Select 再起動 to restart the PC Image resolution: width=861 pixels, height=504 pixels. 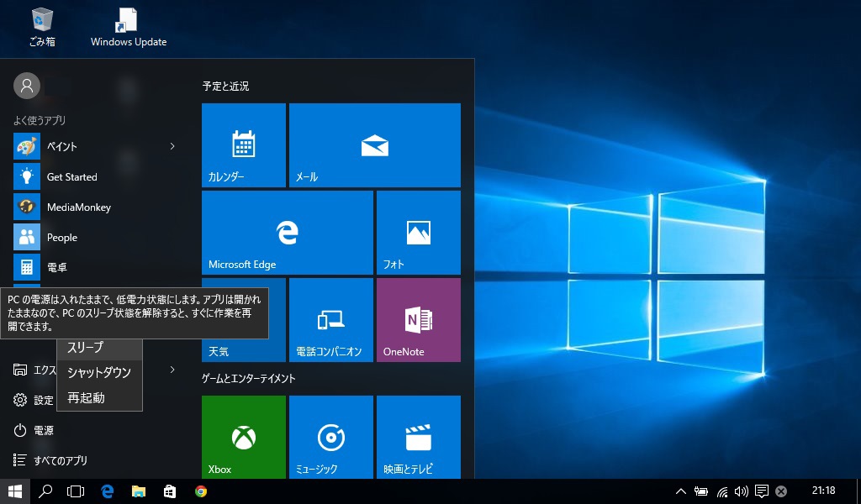[x=99, y=397]
